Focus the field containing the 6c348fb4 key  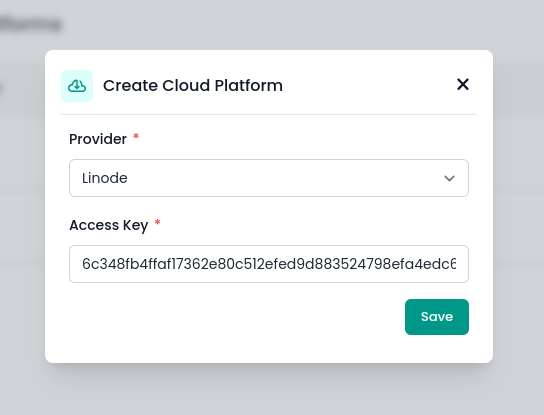click(x=269, y=264)
